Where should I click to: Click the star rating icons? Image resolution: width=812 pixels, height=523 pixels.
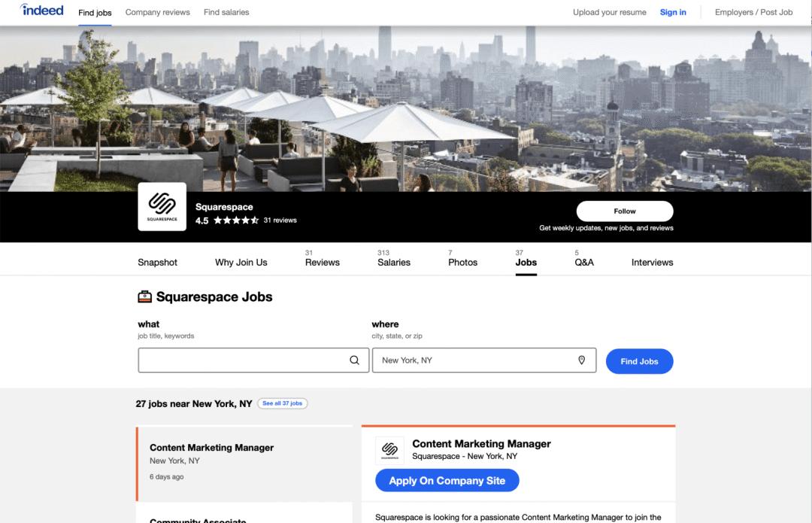pyautogui.click(x=236, y=220)
